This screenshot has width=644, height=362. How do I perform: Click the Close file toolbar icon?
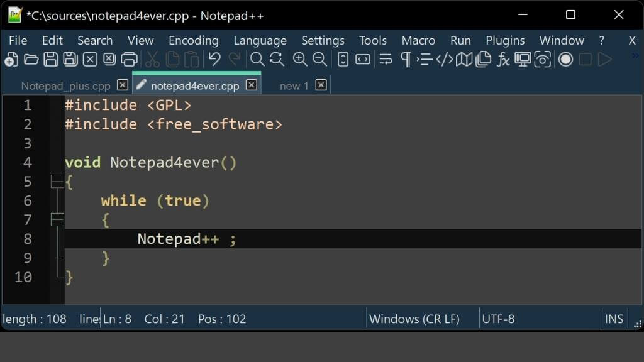coord(90,60)
